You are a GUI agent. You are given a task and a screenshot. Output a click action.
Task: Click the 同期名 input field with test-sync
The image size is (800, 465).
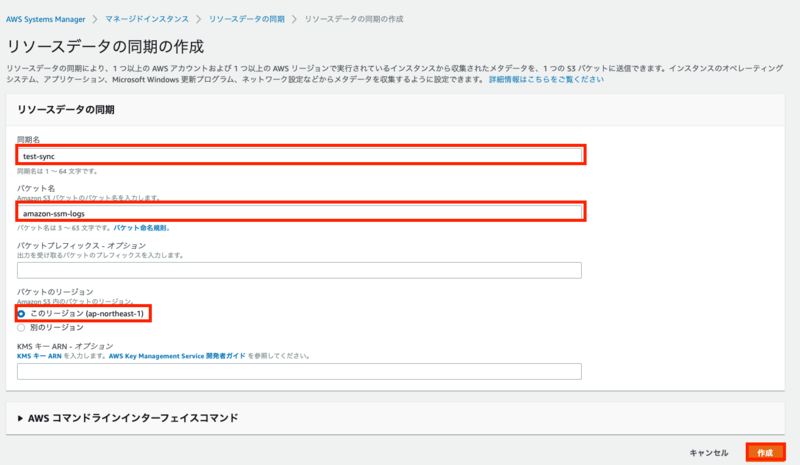coord(300,156)
